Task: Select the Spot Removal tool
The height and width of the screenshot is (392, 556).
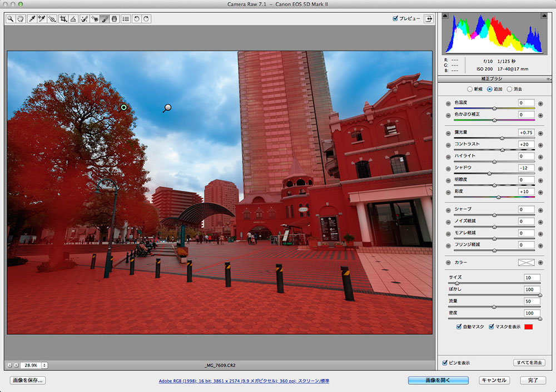Action: pyautogui.click(x=85, y=19)
